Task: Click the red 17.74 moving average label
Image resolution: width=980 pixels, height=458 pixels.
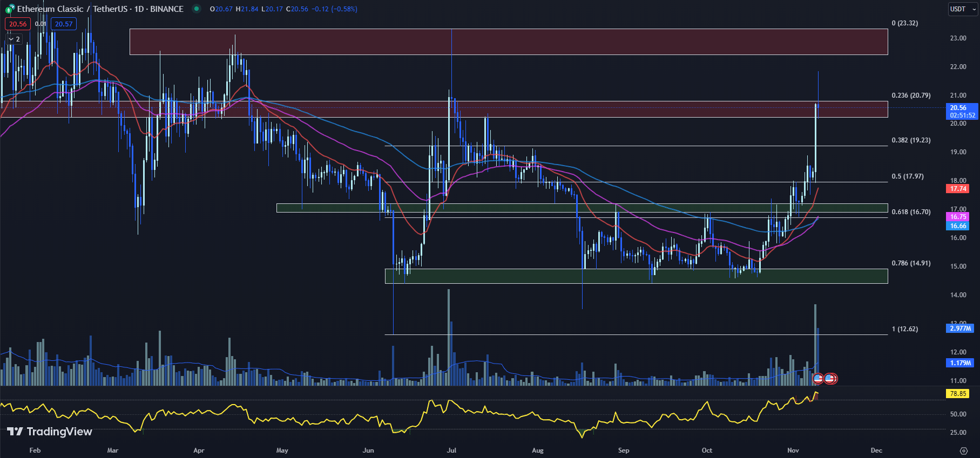Action: coord(958,189)
